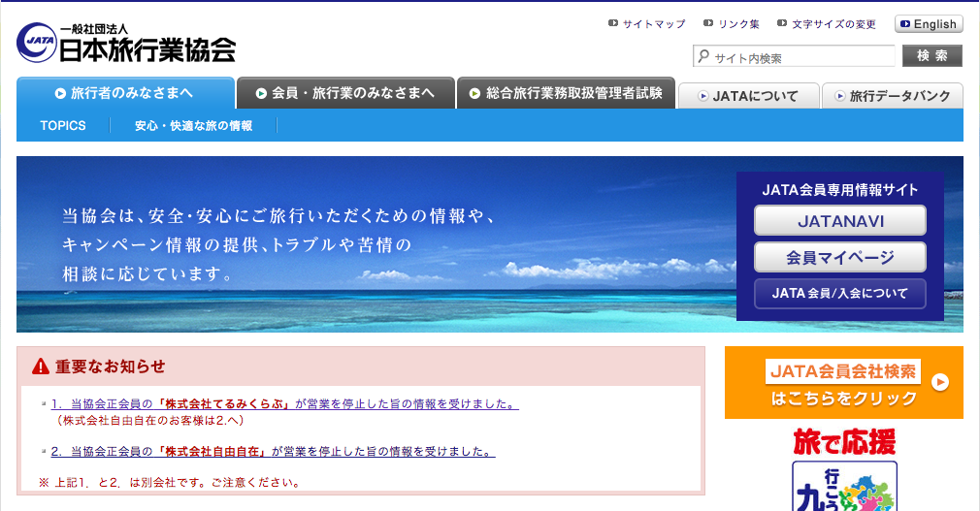This screenshot has width=980, height=511.
Task: Click the icon beside 文字サイズの変更
Action: click(782, 23)
